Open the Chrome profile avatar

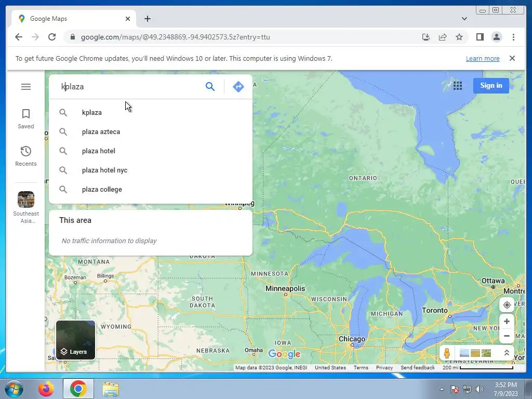(x=496, y=37)
